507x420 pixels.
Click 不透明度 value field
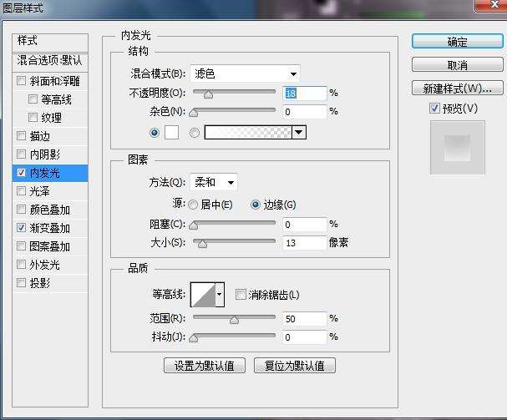tap(304, 94)
